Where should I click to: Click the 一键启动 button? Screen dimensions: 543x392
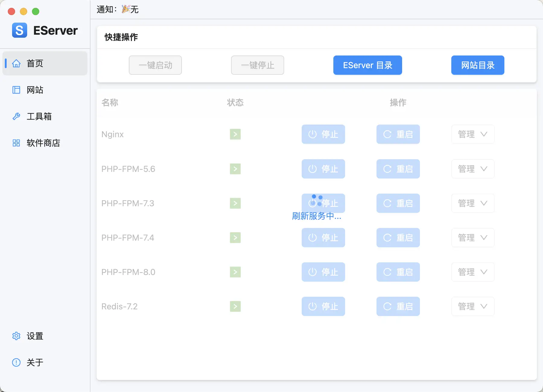pos(155,65)
